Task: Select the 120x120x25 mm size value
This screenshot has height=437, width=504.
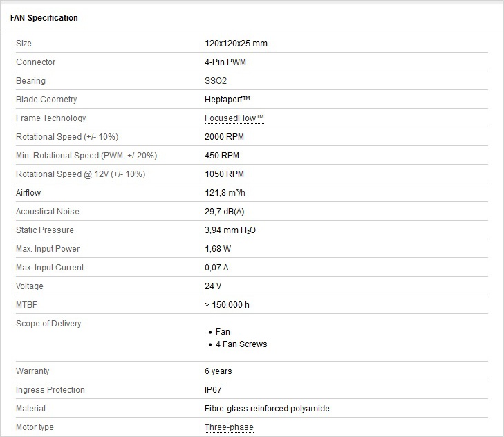Action: click(236, 44)
